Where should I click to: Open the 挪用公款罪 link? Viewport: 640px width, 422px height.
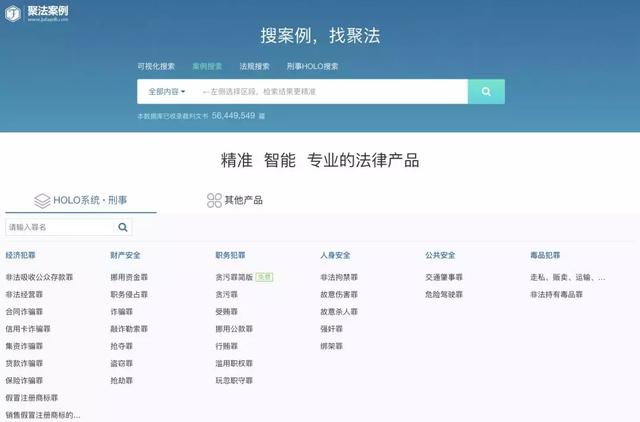click(234, 329)
